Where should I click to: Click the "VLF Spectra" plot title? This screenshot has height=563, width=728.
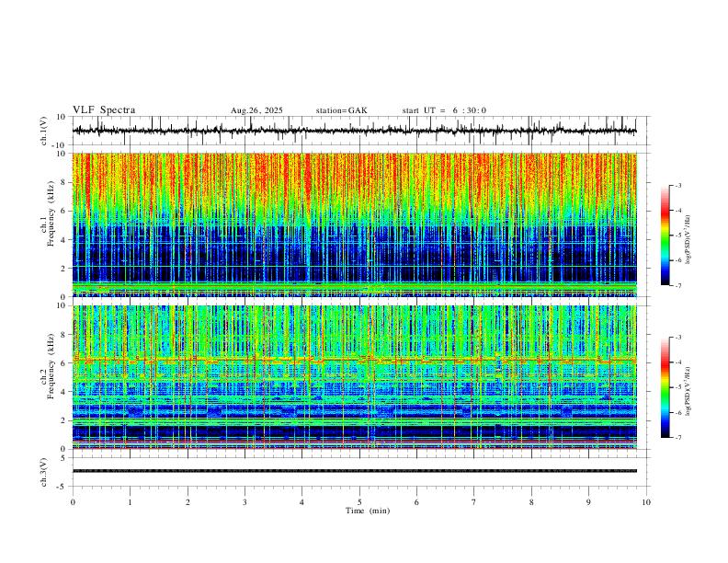[104, 110]
